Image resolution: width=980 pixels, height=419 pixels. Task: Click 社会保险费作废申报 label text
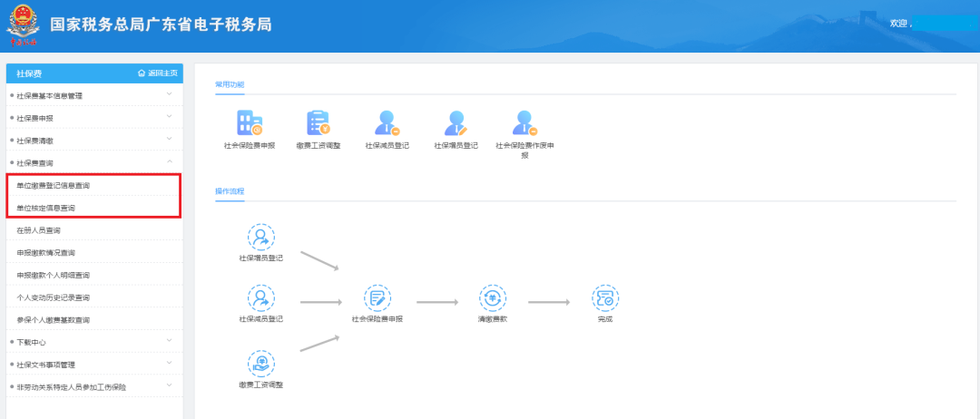[x=525, y=150]
